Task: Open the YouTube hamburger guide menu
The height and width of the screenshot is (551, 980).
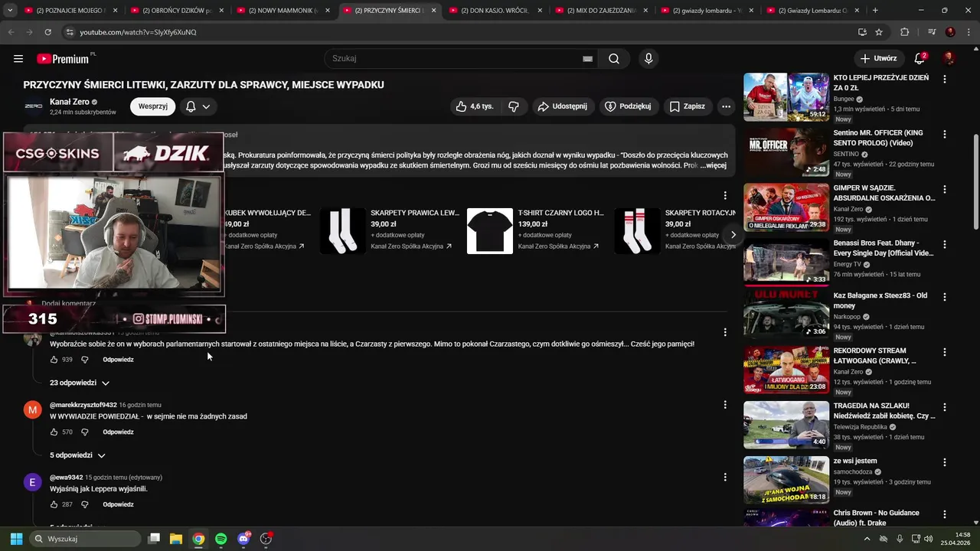Action: 18,59
